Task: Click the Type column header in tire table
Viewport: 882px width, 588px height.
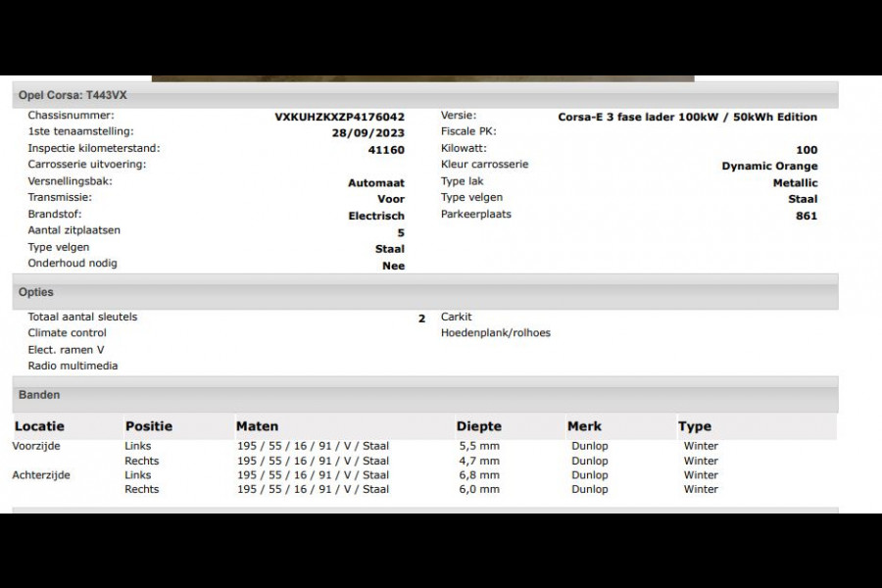Action: pyautogui.click(x=694, y=426)
